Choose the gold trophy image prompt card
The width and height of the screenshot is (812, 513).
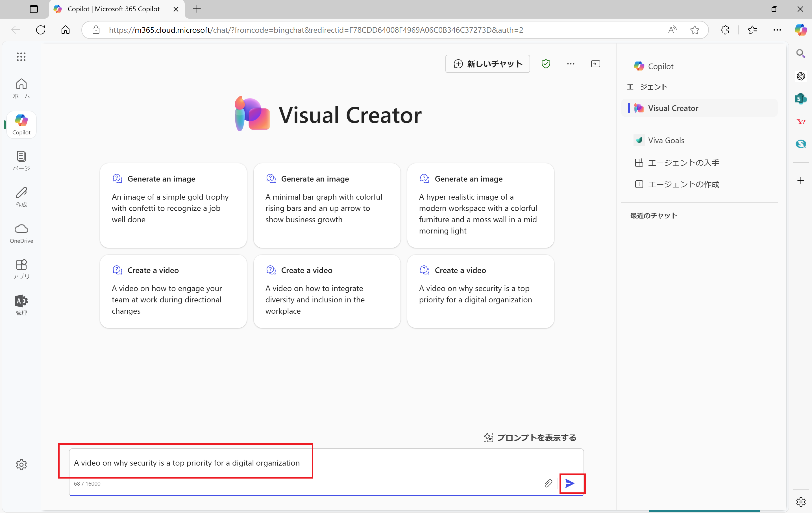pyautogui.click(x=173, y=206)
